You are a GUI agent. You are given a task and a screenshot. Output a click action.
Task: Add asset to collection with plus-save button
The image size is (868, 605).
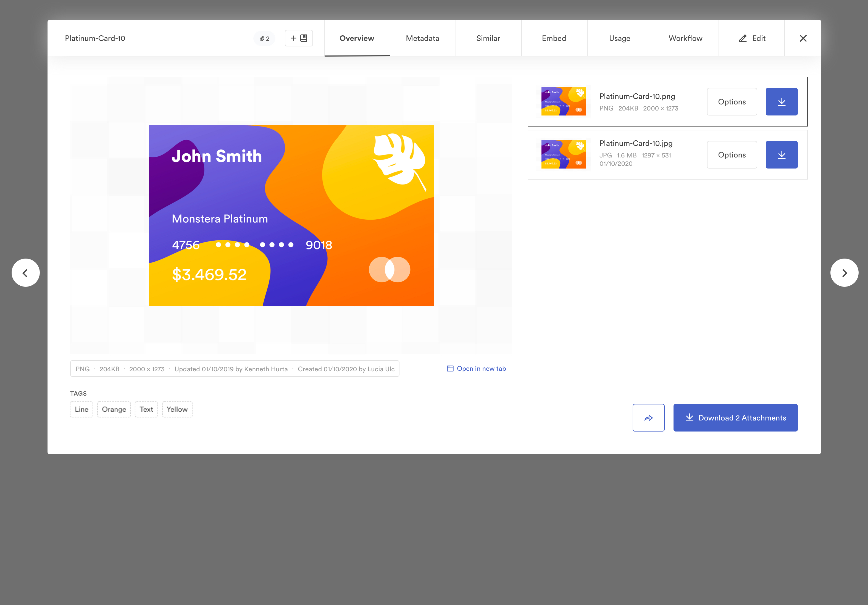299,38
